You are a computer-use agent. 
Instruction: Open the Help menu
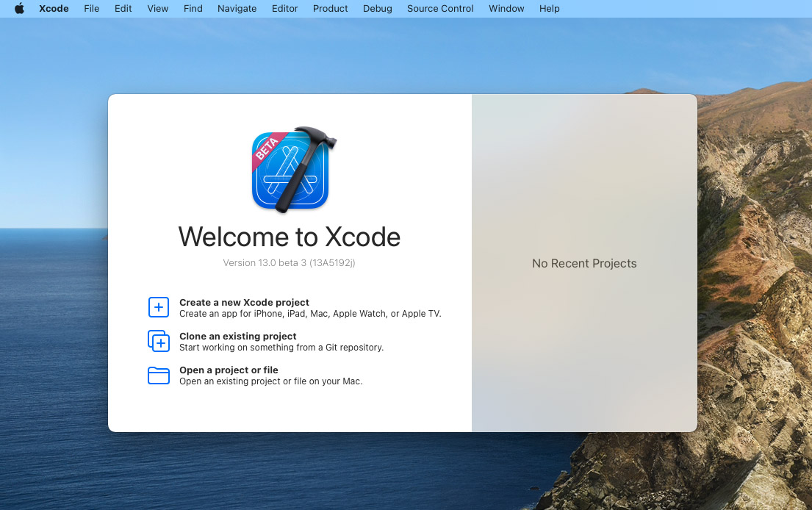click(550, 8)
